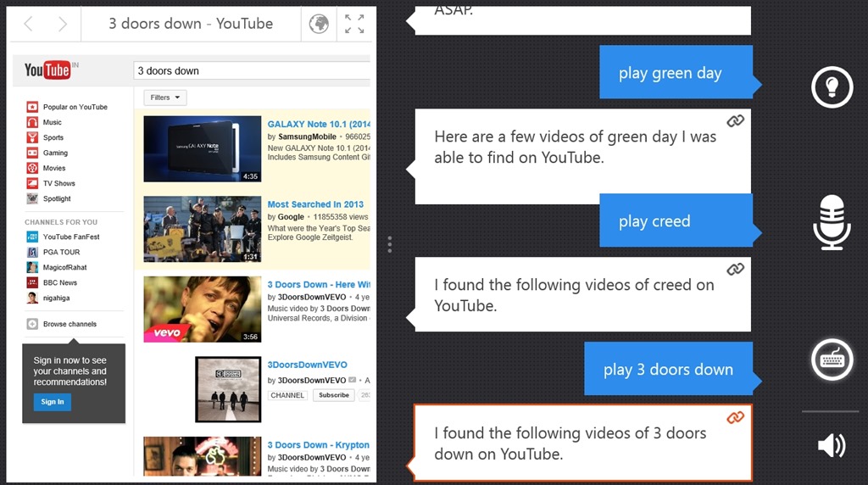Expand the browser pane to fullscreen
Viewport: 868px width, 485px height.
point(354,24)
